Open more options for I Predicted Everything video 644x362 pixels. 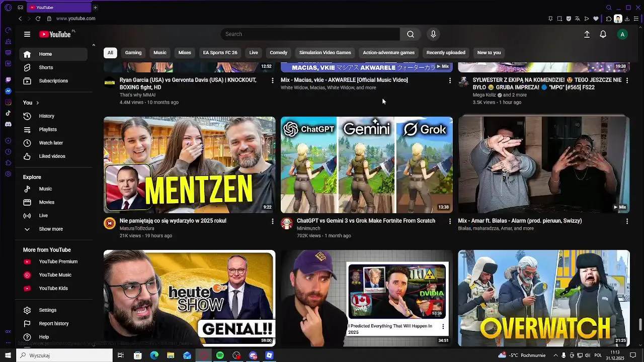click(443, 326)
